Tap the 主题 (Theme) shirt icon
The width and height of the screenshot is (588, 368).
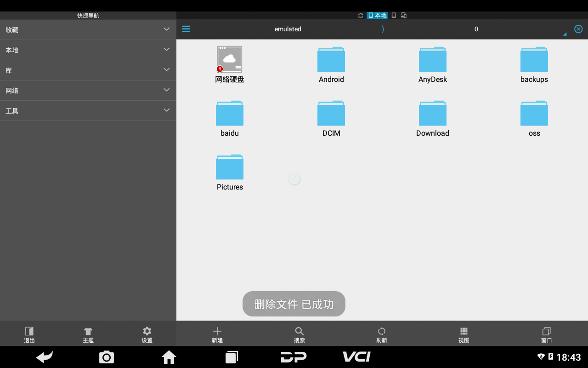point(88,331)
